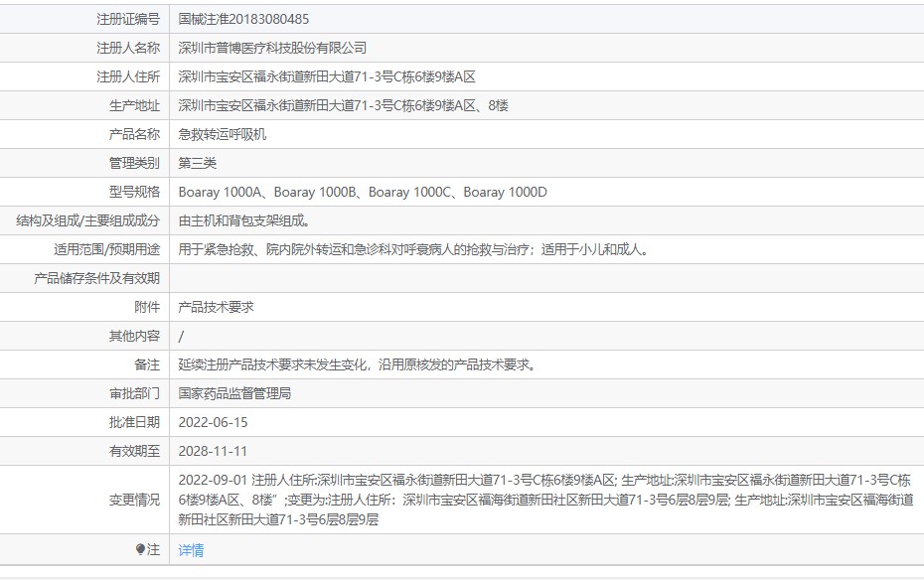924x580 pixels.
Task: Click the 生产地址 label
Action: [x=134, y=105]
